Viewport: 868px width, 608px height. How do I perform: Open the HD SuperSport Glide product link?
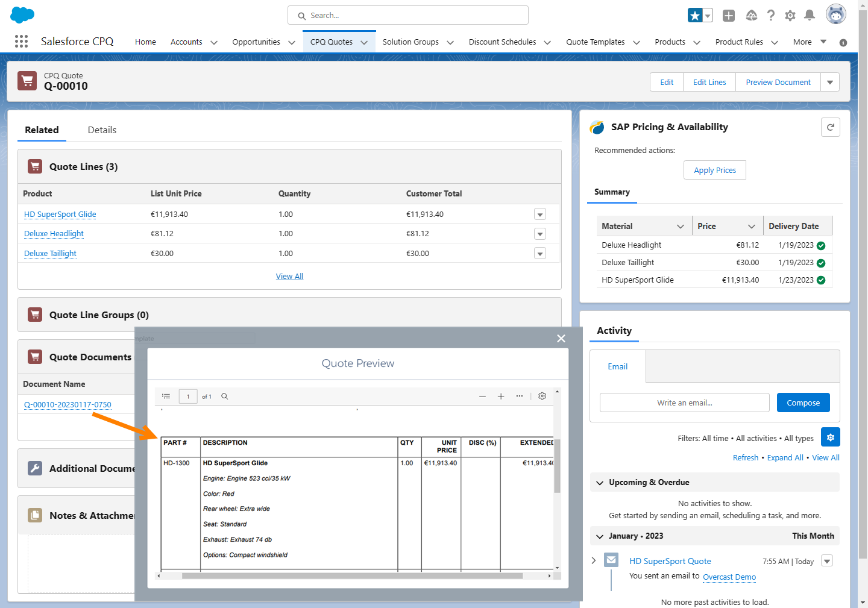click(60, 215)
